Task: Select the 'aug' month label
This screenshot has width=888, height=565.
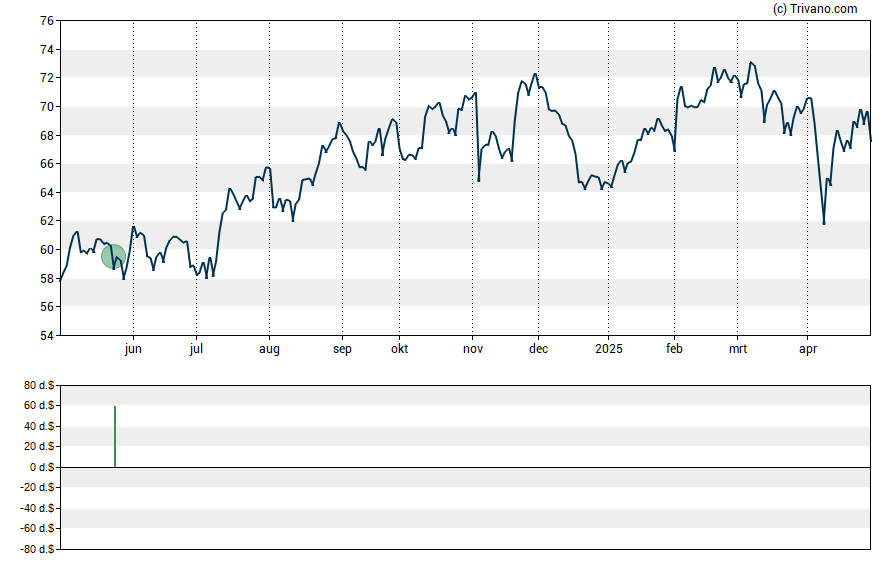Action: point(270,349)
